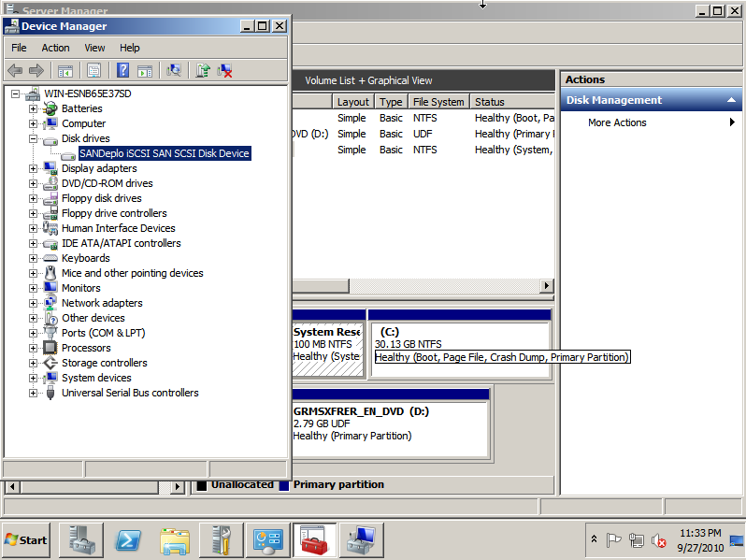Click Scan for hardware changes icon
The image size is (746, 560).
(174, 71)
